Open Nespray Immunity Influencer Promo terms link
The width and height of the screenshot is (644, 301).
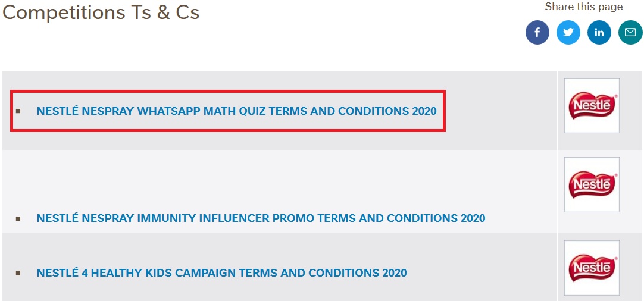[x=261, y=218]
